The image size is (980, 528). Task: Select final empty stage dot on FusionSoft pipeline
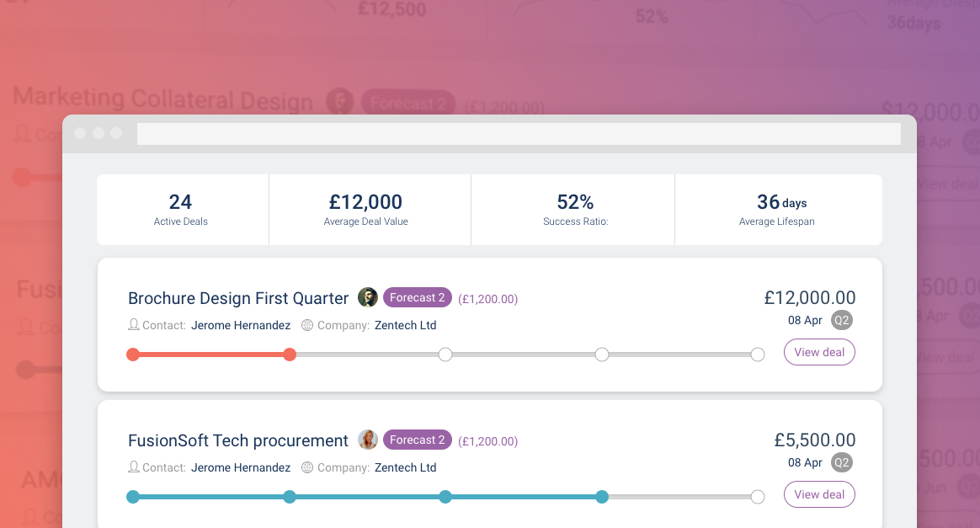click(x=758, y=498)
